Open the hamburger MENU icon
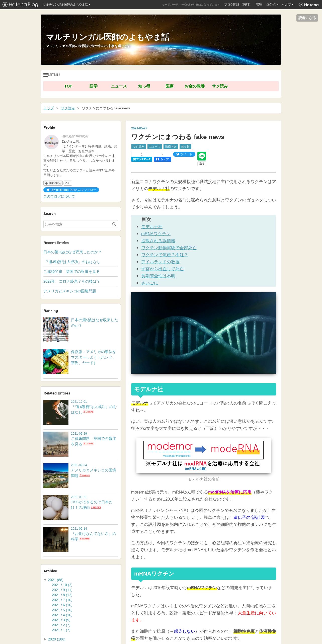 point(45,75)
